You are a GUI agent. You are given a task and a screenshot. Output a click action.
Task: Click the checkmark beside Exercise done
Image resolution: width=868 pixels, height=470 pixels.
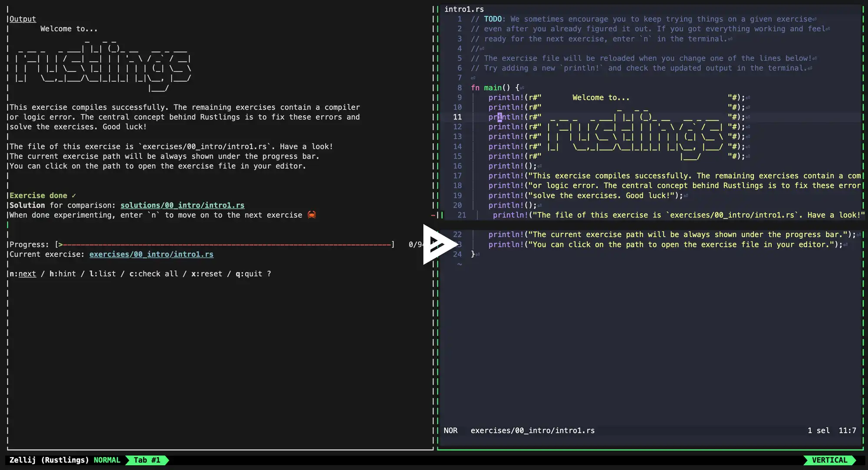(x=74, y=196)
